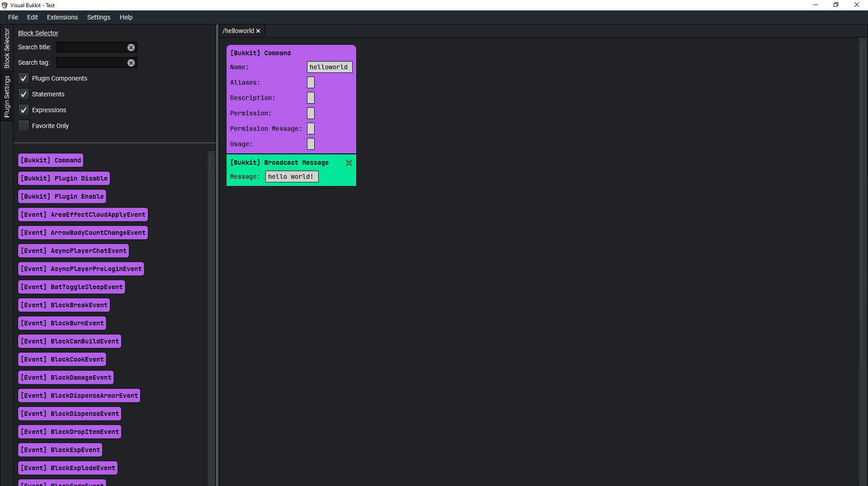This screenshot has height=486, width=868.
Task: Pick the BlockDispenseArmorEvent block
Action: [x=79, y=396]
